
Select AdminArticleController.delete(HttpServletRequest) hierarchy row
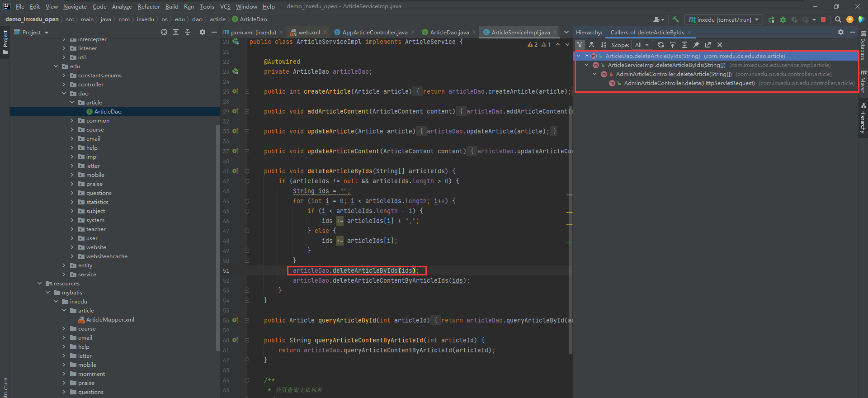717,83
